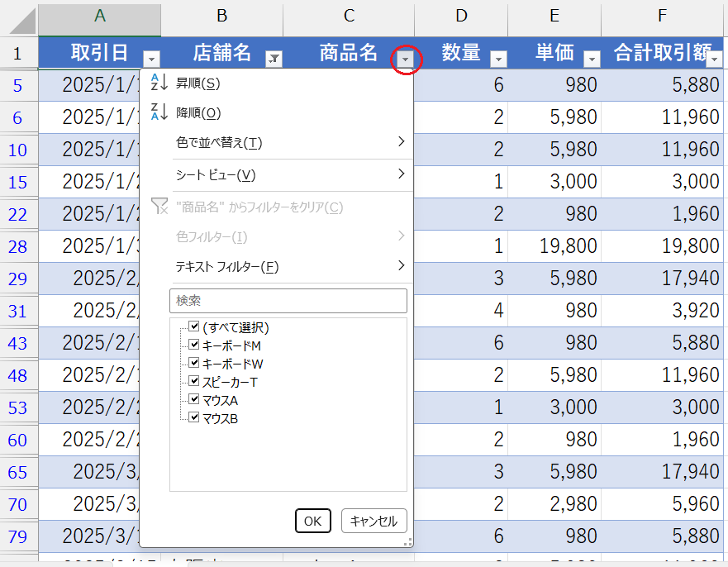Click the 検索 search field
The image size is (728, 567).
pos(288,301)
